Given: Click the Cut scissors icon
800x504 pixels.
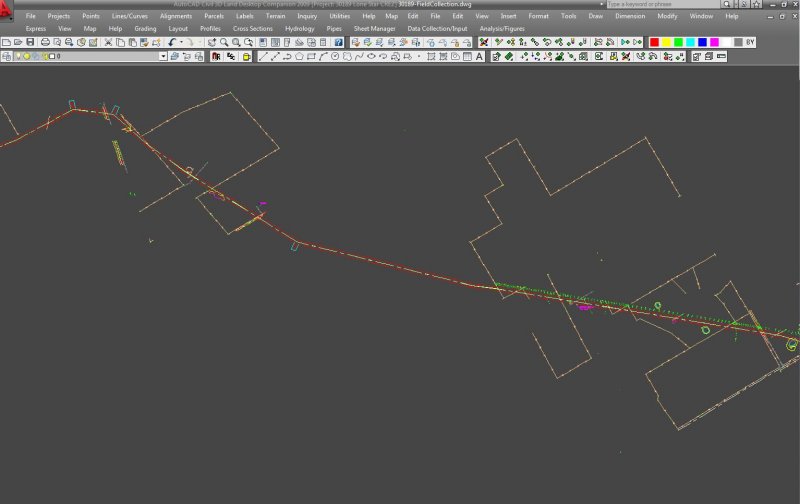Looking at the screenshot, I should pos(108,42).
